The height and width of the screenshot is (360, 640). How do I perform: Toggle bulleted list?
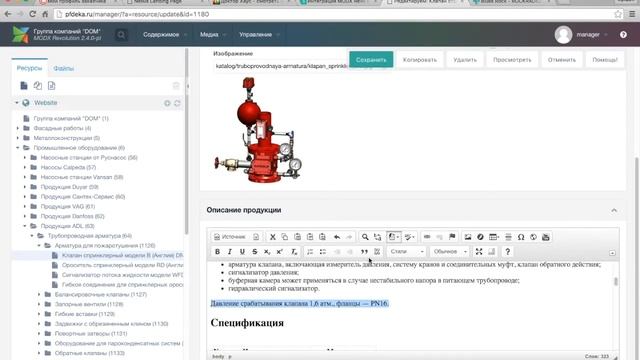pos(323,251)
